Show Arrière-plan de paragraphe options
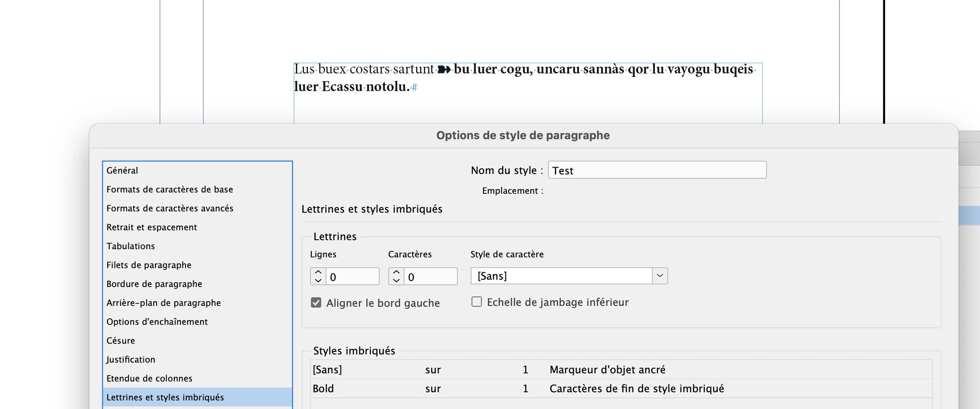Viewport: 980px width, 409px height. 163,303
